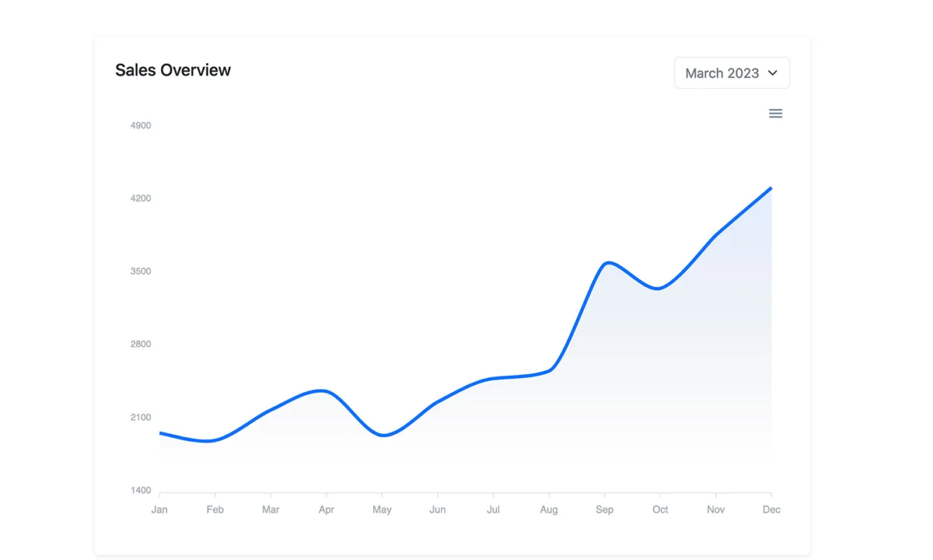Click the January starting point of the line
This screenshot has width=933, height=560.
tap(160, 433)
